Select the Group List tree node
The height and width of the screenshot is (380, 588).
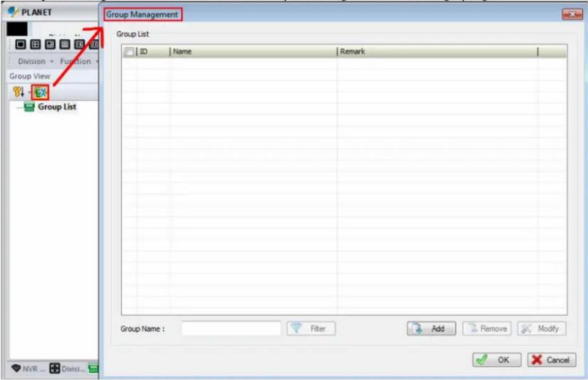tap(57, 107)
